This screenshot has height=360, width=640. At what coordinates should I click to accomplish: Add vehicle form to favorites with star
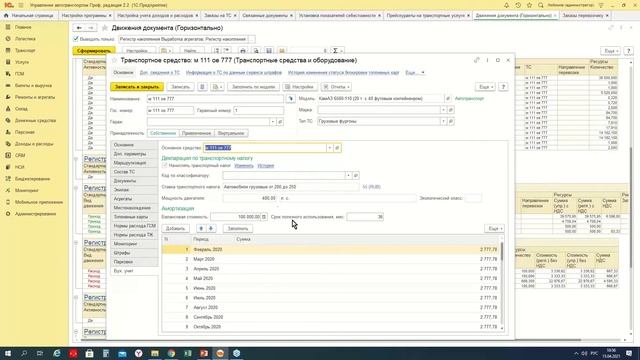click(x=114, y=60)
